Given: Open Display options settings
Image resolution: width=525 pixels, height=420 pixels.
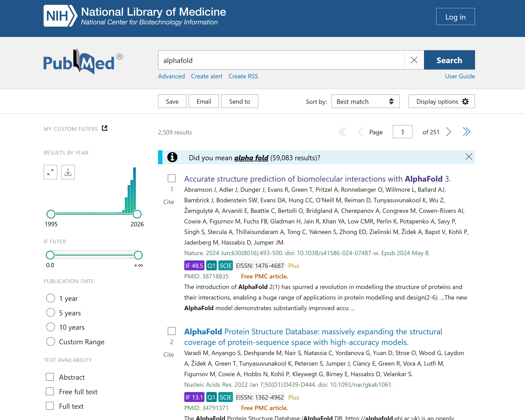Looking at the screenshot, I should (x=441, y=101).
